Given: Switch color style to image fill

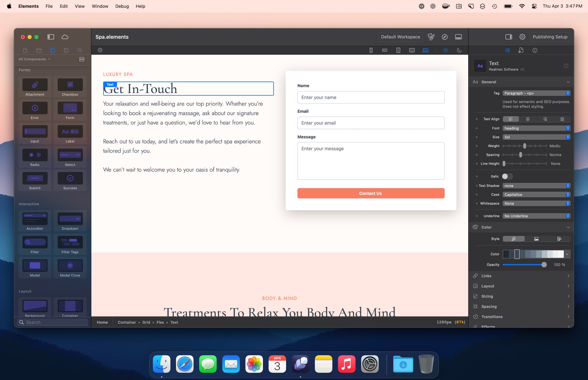Looking at the screenshot, I should (536, 239).
